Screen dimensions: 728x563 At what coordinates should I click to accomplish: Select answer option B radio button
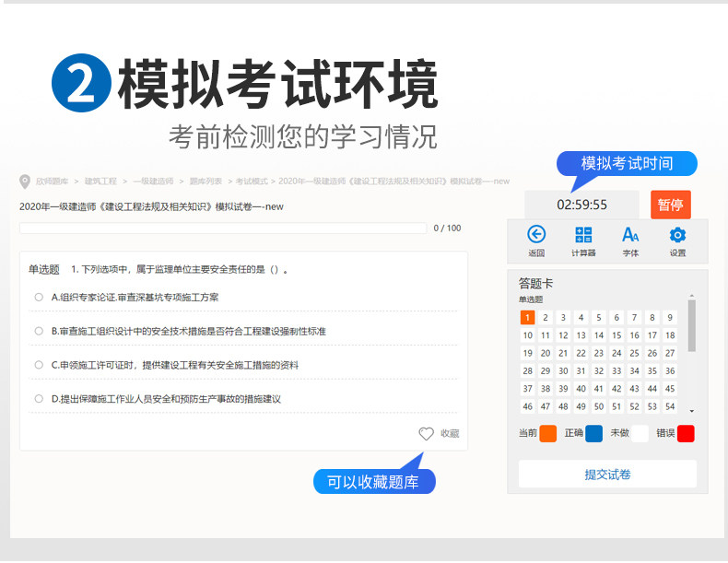[39, 331]
